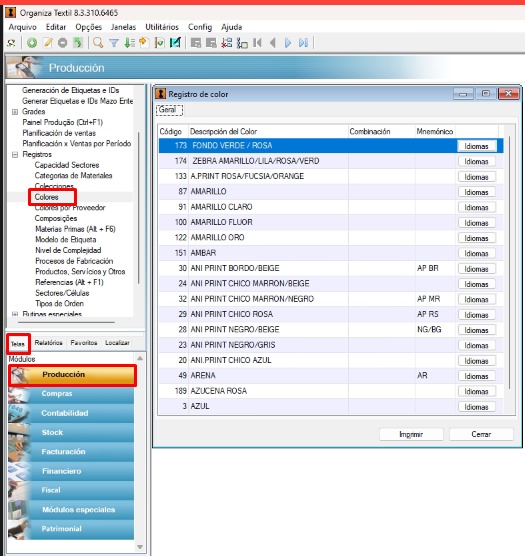Click the second gray grid save icon
The width and height of the screenshot is (525, 556).
(x=211, y=43)
